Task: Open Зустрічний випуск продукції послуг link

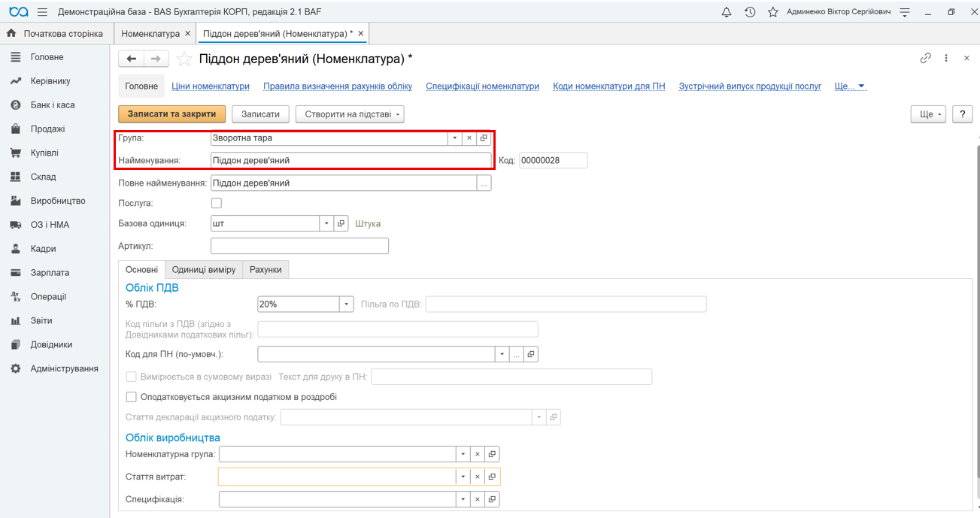Action: (750, 86)
